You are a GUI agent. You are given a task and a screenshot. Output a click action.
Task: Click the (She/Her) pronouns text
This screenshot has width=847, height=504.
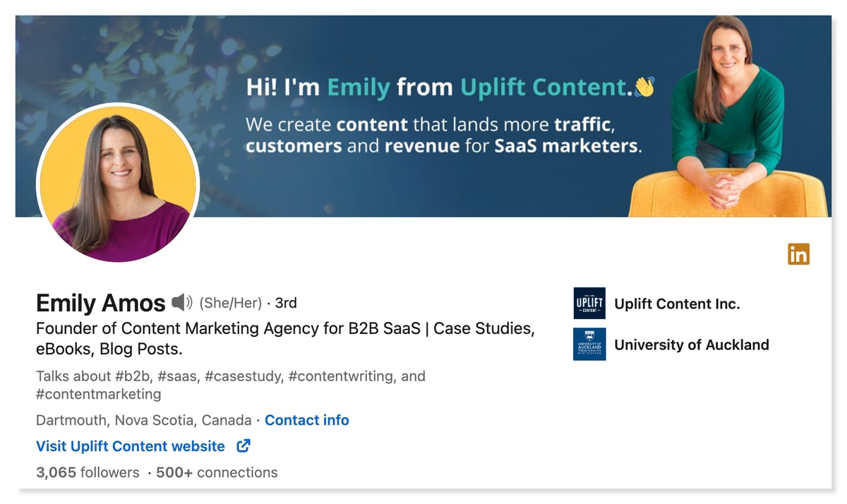(x=231, y=303)
